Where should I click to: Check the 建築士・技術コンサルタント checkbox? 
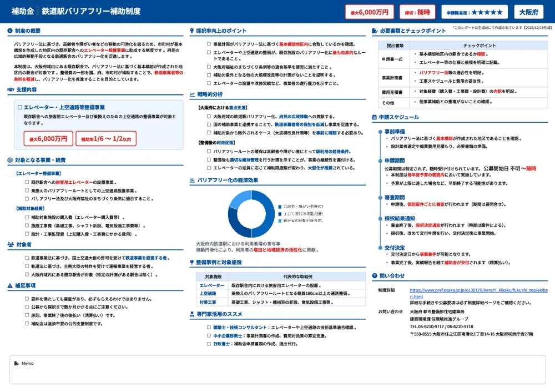pos(208,328)
